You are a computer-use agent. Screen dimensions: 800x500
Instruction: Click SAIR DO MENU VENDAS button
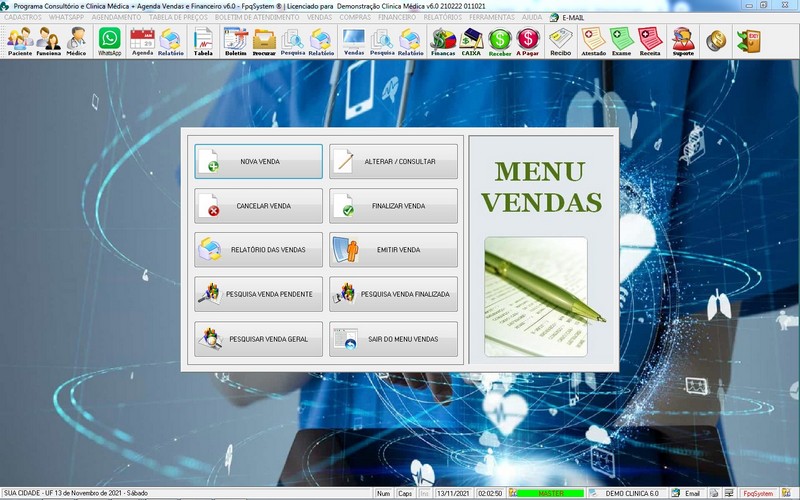(x=393, y=339)
